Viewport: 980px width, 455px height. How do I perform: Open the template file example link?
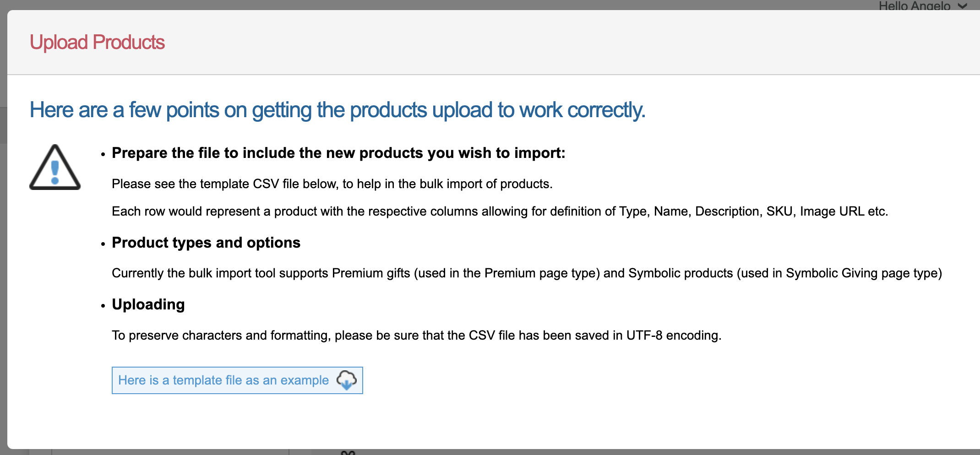click(223, 380)
